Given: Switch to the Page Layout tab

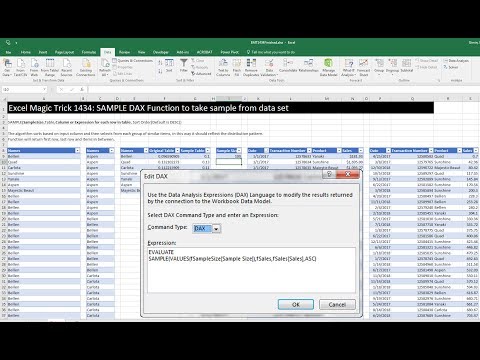Looking at the screenshot, I should pos(64,52).
